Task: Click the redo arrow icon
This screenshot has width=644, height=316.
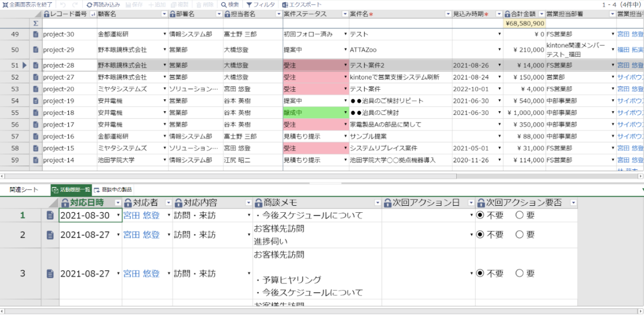Action: pos(75,5)
